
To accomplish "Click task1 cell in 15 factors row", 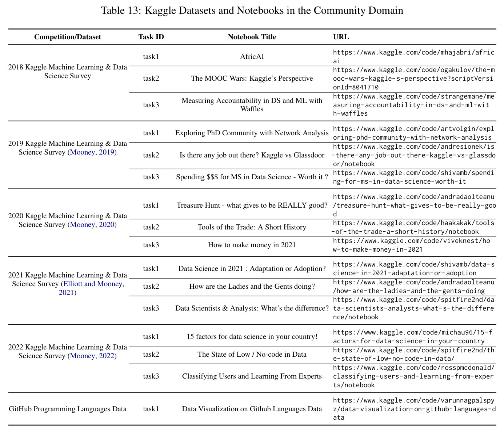I will 151,337.
